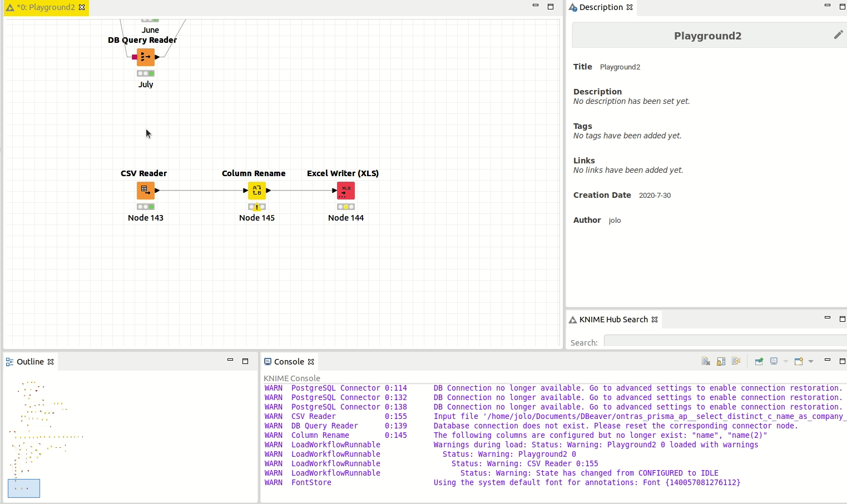This screenshot has height=504, width=847.
Task: Expand the Display Selected Console dropdown arrow
Action: click(x=786, y=361)
